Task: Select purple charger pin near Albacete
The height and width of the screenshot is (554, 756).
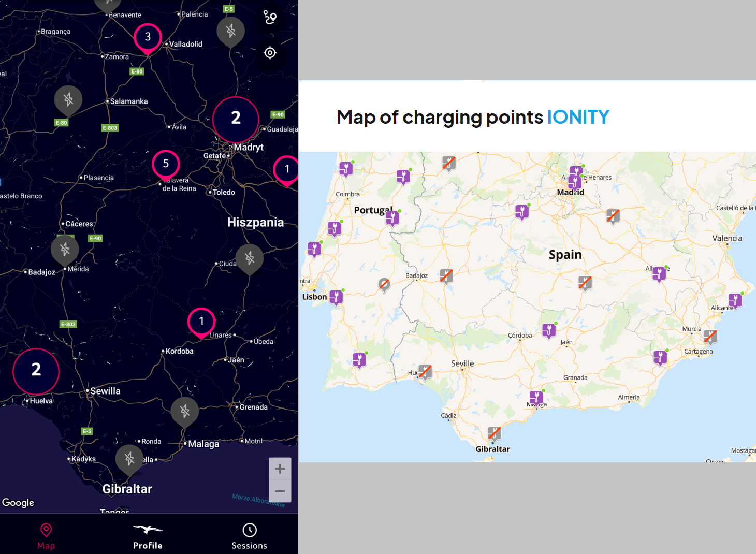Action: (659, 274)
